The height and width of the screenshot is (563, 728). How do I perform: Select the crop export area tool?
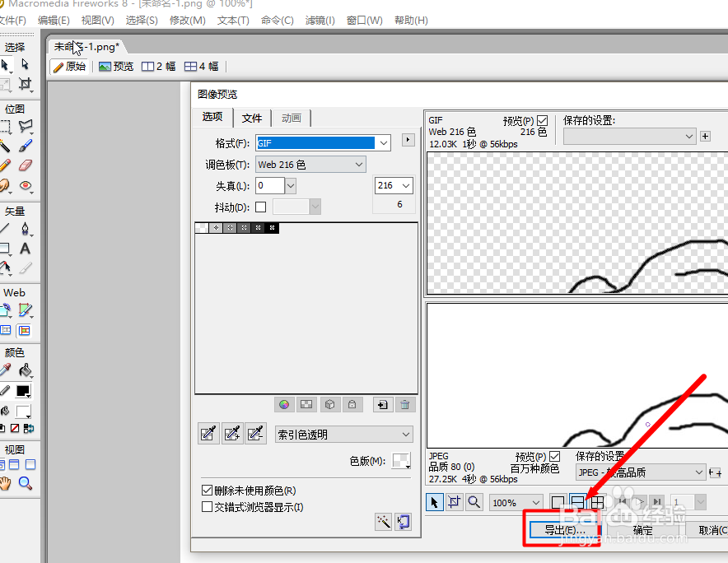(x=454, y=502)
